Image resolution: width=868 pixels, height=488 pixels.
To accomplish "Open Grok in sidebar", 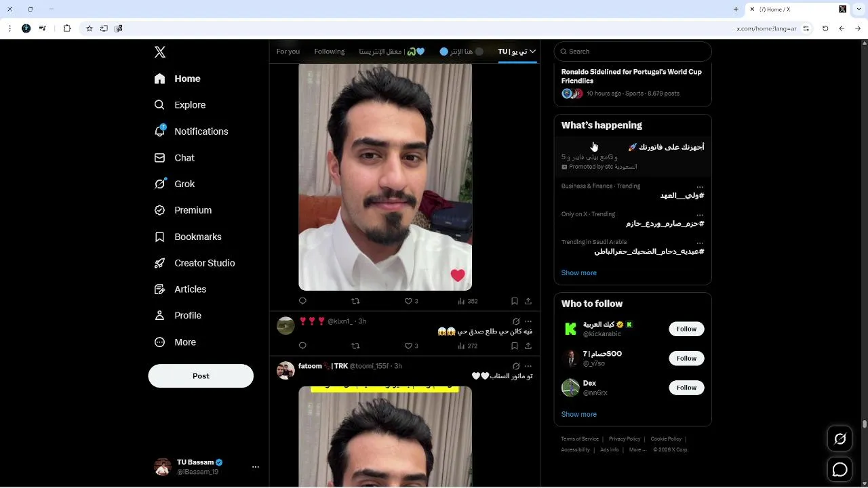I will click(x=174, y=184).
